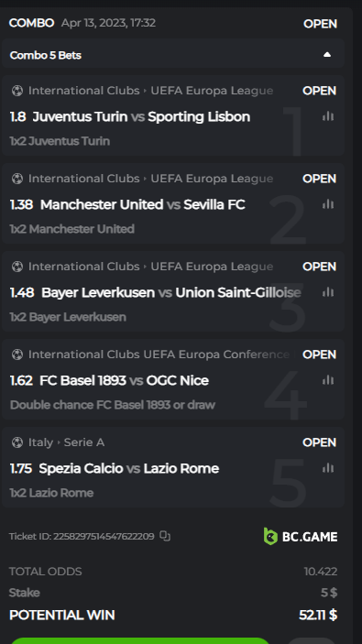The height and width of the screenshot is (644, 362).
Task: Open Spezia Calcio vs Lazio Rome match
Action: click(x=128, y=468)
